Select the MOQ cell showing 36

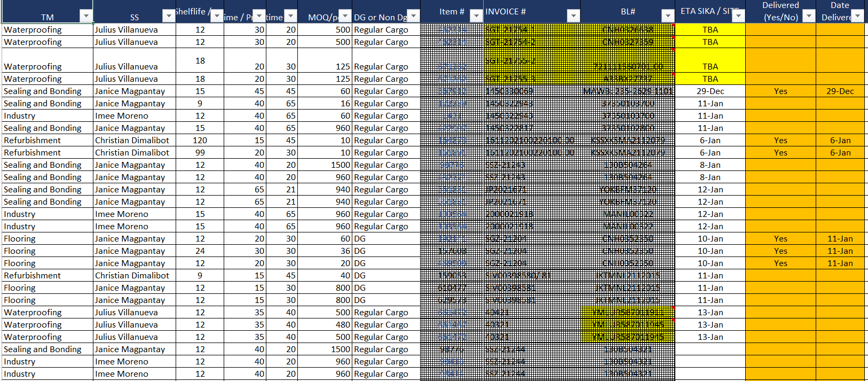[x=325, y=251]
